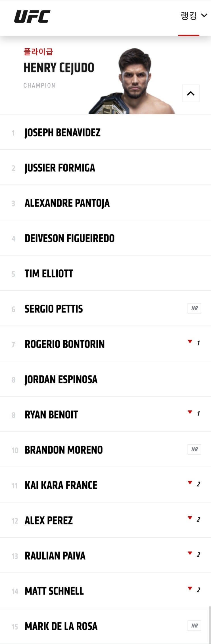Image resolution: width=211 pixels, height=644 pixels.
Task: Click down arrow next to Raulian Paiva
Action: [x=190, y=554]
